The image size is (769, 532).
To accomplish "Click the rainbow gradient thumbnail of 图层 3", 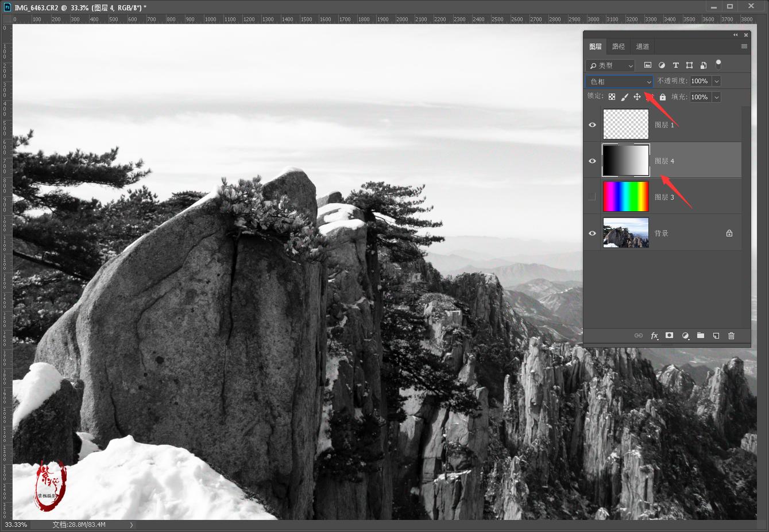I will click(x=625, y=196).
